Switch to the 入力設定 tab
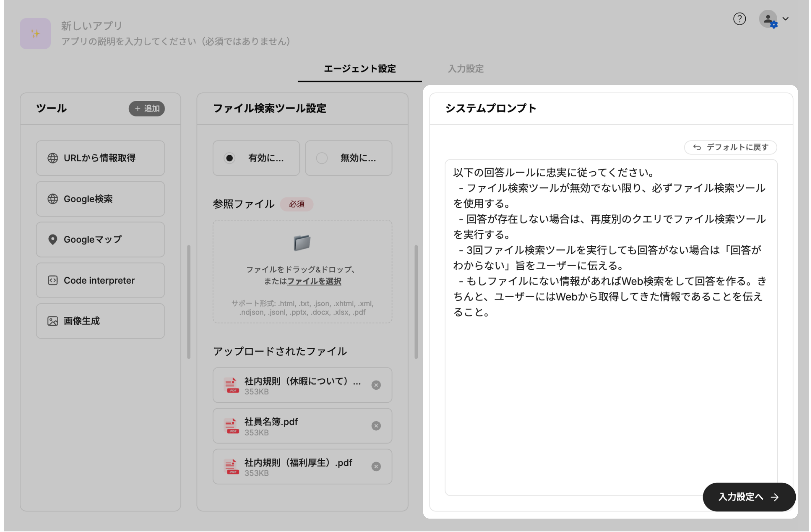811x532 pixels. pyautogui.click(x=465, y=69)
